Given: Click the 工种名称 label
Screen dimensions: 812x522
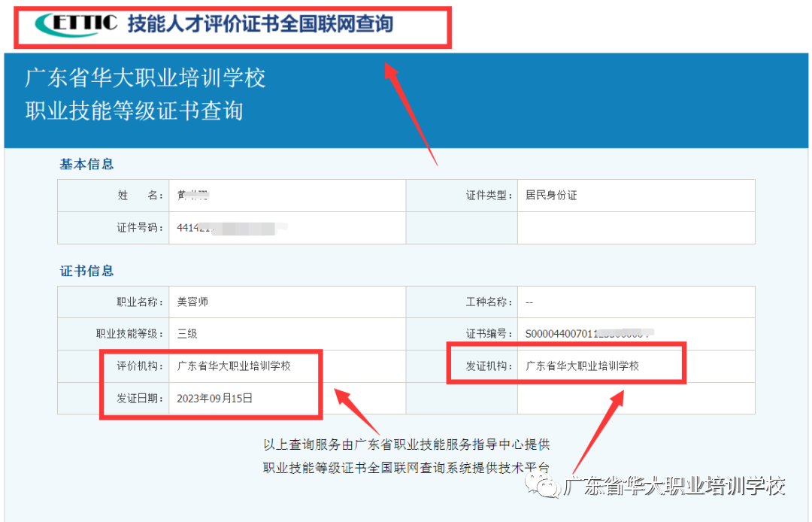Looking at the screenshot, I should click(489, 302).
